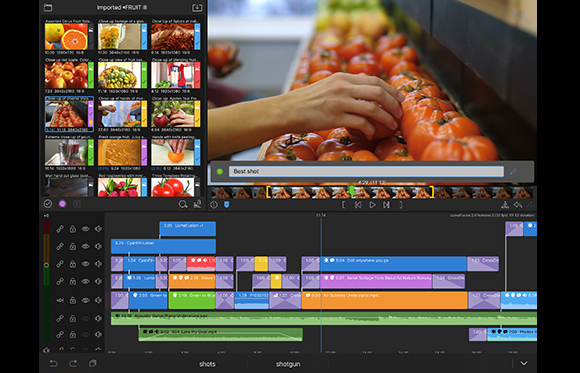The width and height of the screenshot is (580, 373).
Task: Toggle main track mode icon on Air Bubbles track
Action: 60,300
